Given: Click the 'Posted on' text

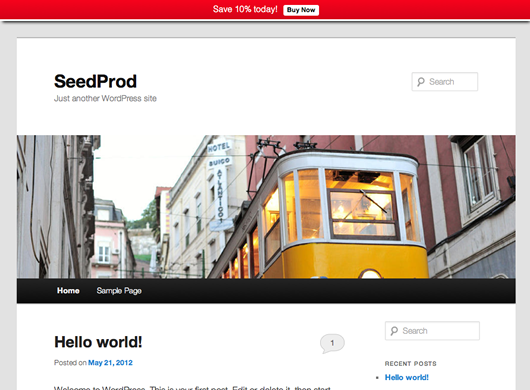Looking at the screenshot, I should (70, 363).
